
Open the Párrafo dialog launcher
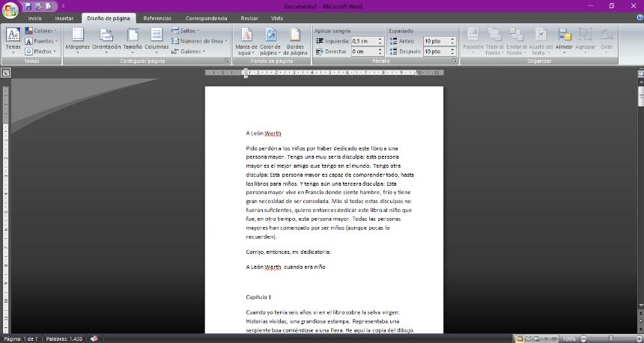[455, 61]
